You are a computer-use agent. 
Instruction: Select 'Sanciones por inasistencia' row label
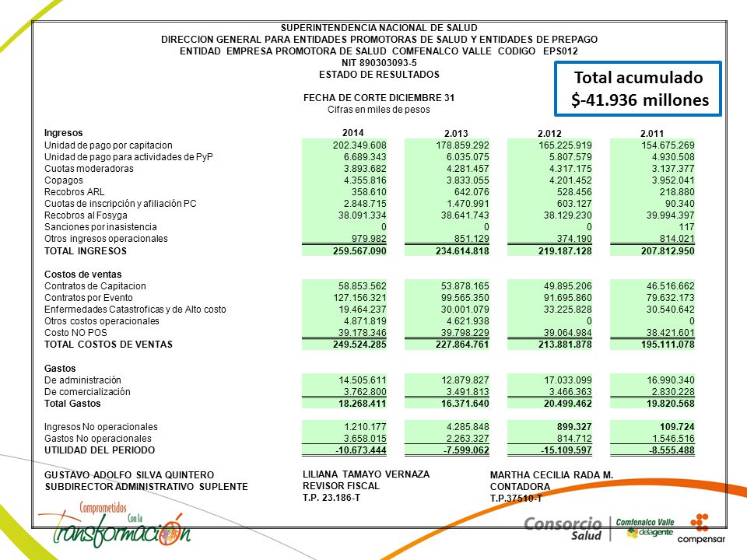[x=100, y=227]
